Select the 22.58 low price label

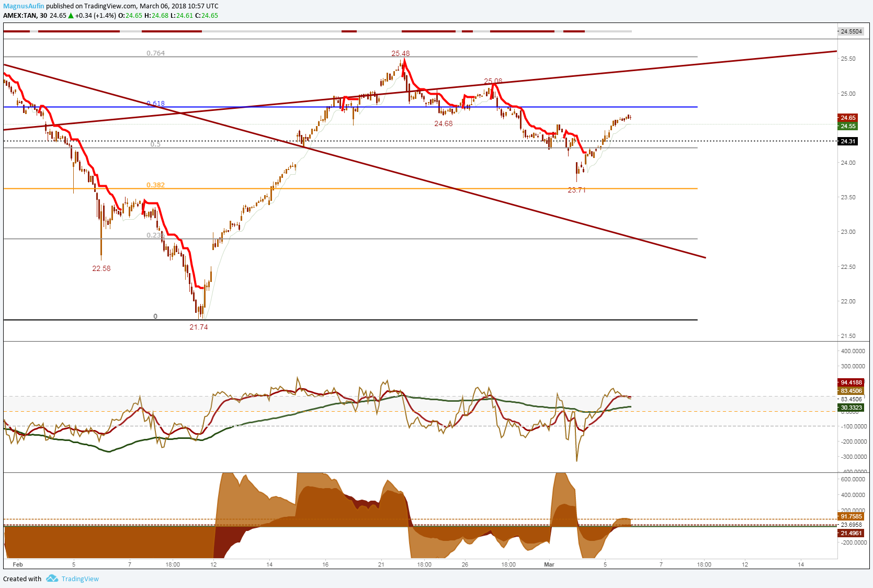pos(101,268)
